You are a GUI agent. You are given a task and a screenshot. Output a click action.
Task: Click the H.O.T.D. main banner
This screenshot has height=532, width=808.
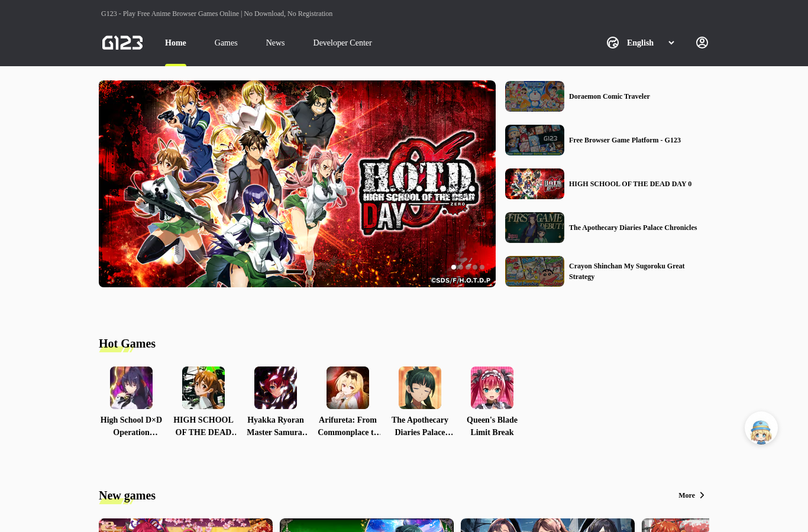pos(297,184)
